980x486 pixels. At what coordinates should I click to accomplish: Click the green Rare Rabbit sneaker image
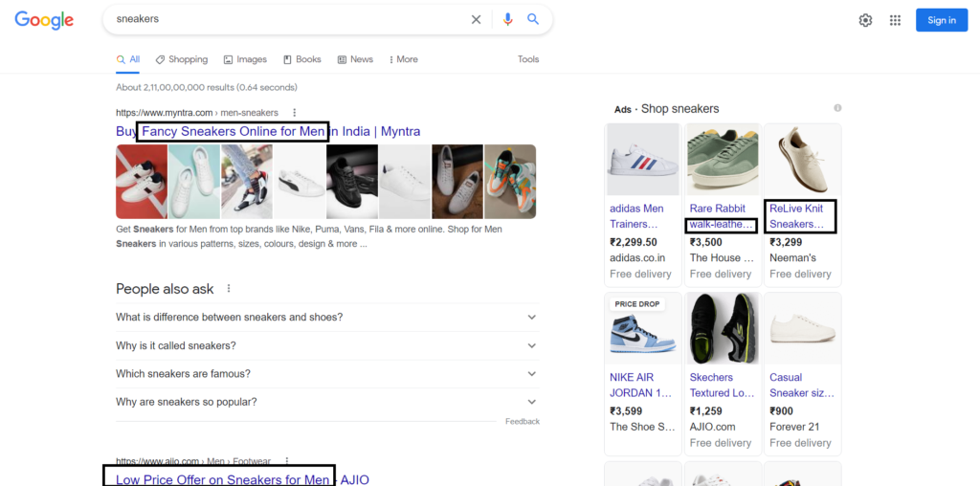click(x=724, y=160)
